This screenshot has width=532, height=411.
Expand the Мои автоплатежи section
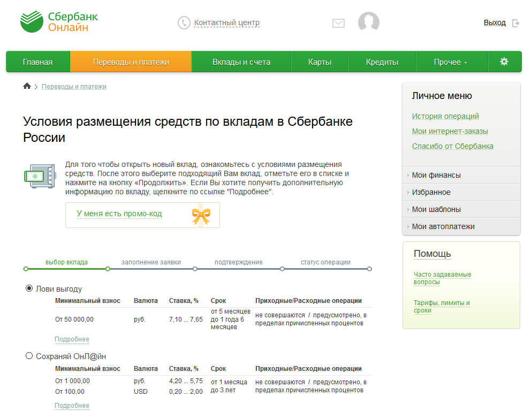[461, 226]
